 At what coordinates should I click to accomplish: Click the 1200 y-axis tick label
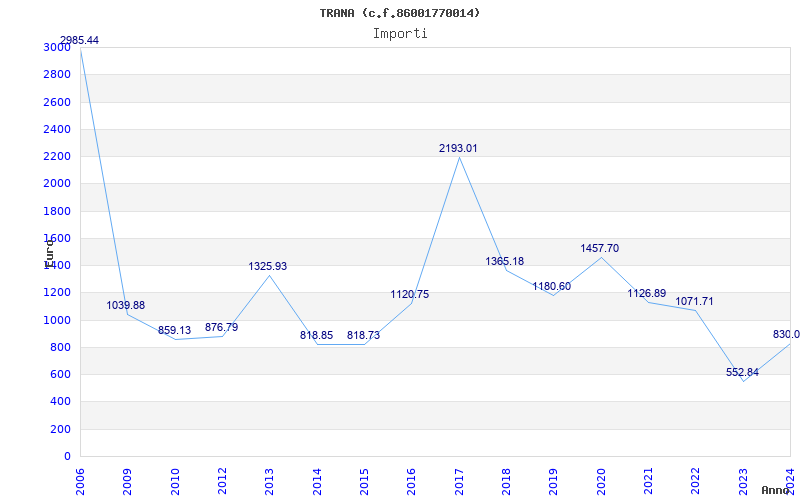tap(57, 293)
